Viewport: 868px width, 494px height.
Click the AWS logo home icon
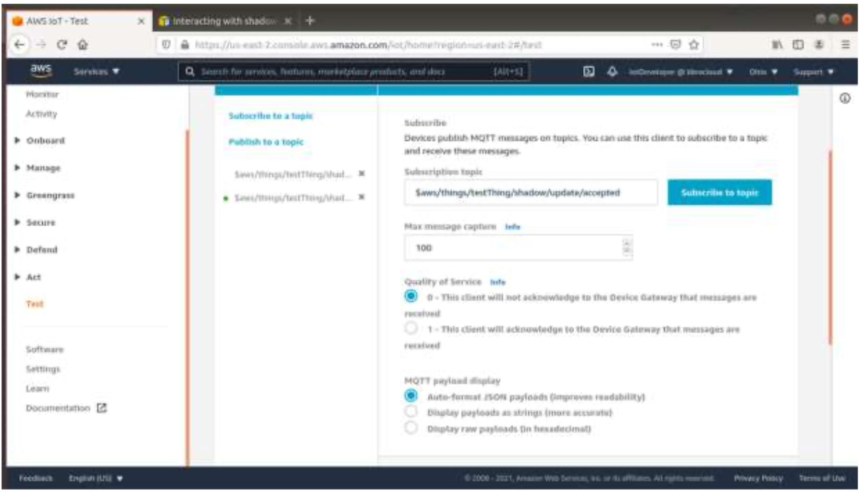point(41,70)
